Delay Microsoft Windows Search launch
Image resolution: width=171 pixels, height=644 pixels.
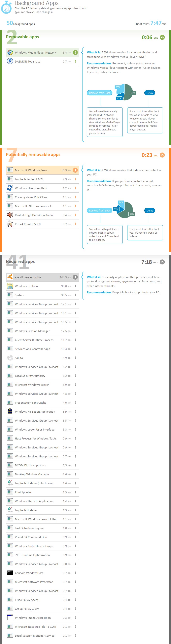pos(150,210)
